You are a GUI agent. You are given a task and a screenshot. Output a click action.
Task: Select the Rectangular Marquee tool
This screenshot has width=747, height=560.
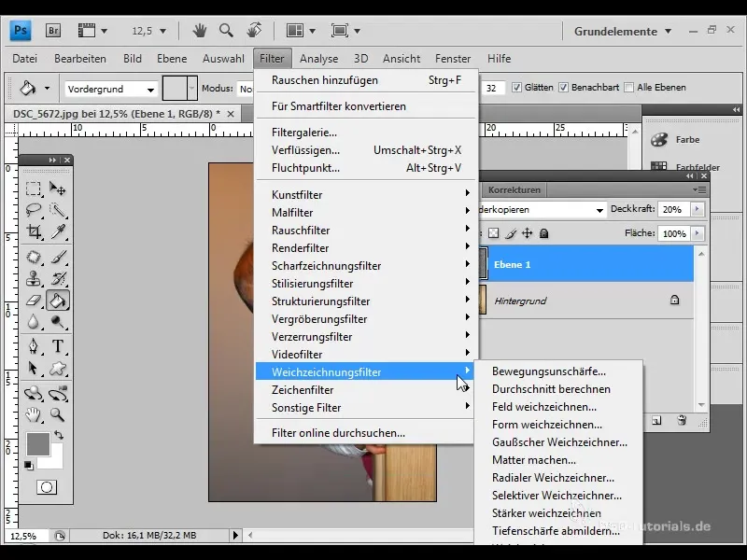coord(34,189)
